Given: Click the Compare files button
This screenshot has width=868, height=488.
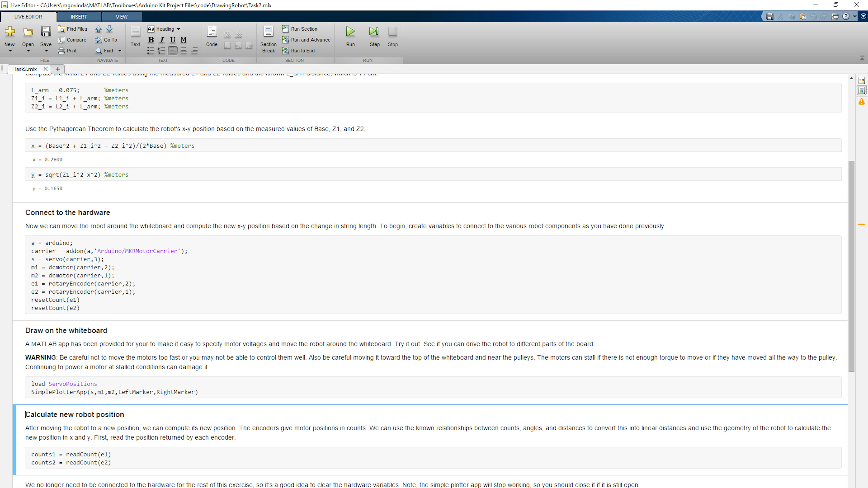Looking at the screenshot, I should [72, 40].
